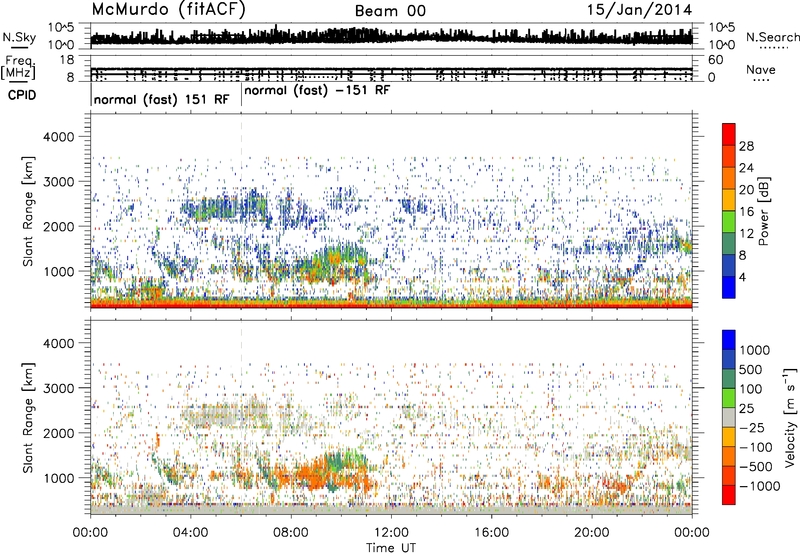Click the 60 tick on Nave axis
Screen dimensions: 800x554
[715, 60]
